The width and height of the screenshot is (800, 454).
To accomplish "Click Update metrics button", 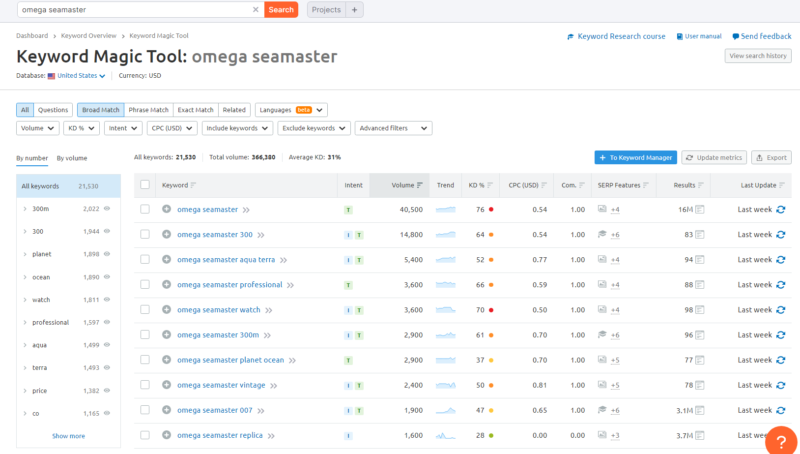I will click(x=714, y=158).
